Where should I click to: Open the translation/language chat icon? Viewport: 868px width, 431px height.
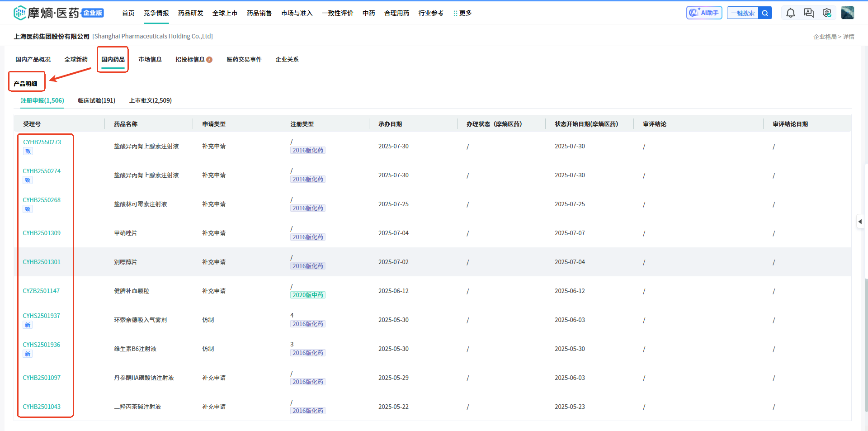click(x=809, y=13)
